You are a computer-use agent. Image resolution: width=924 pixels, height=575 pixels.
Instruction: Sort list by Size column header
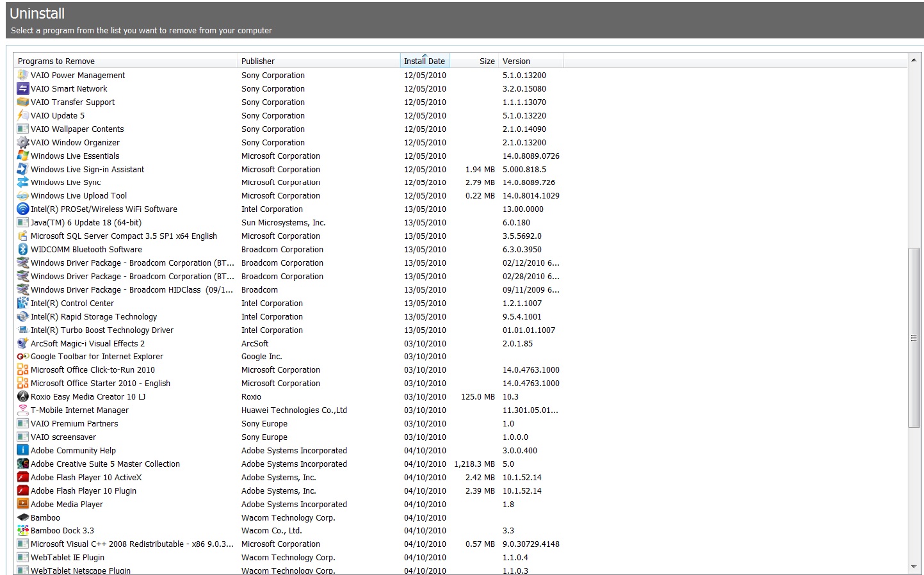(x=474, y=61)
